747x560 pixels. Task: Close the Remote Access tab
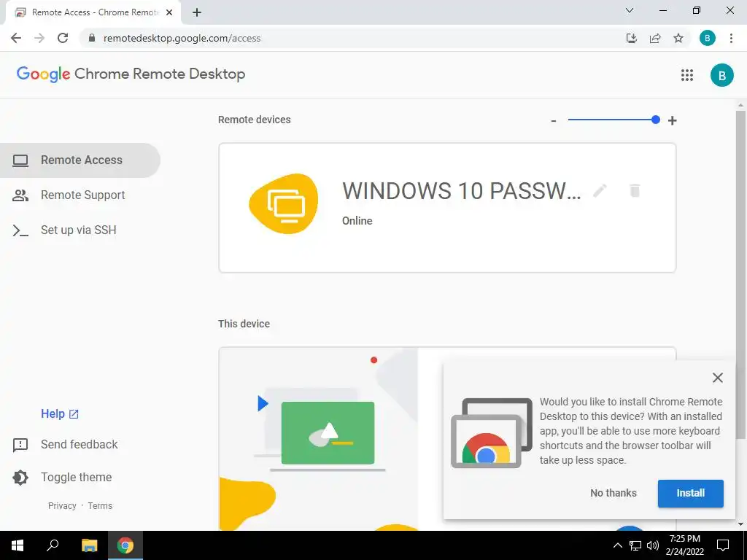click(x=169, y=12)
